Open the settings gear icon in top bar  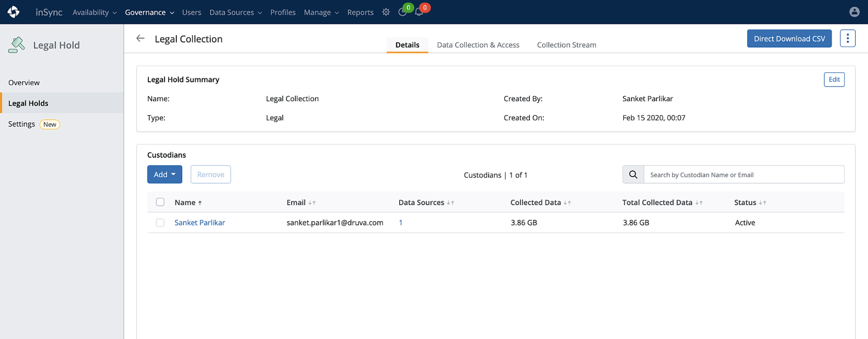(386, 12)
